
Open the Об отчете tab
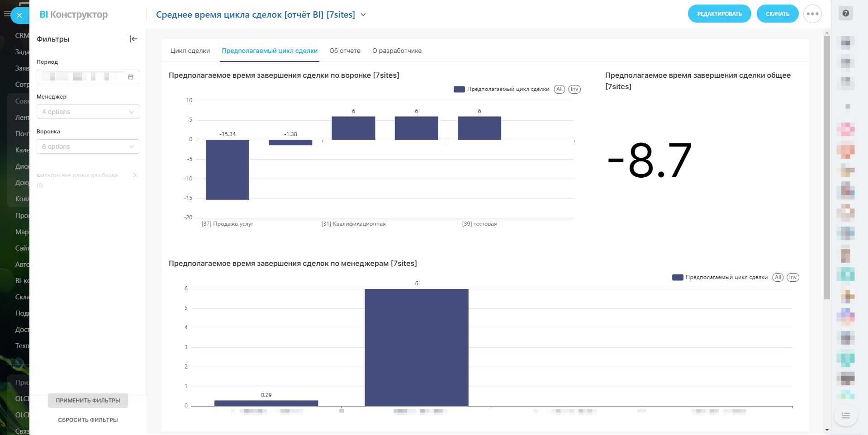pos(345,51)
